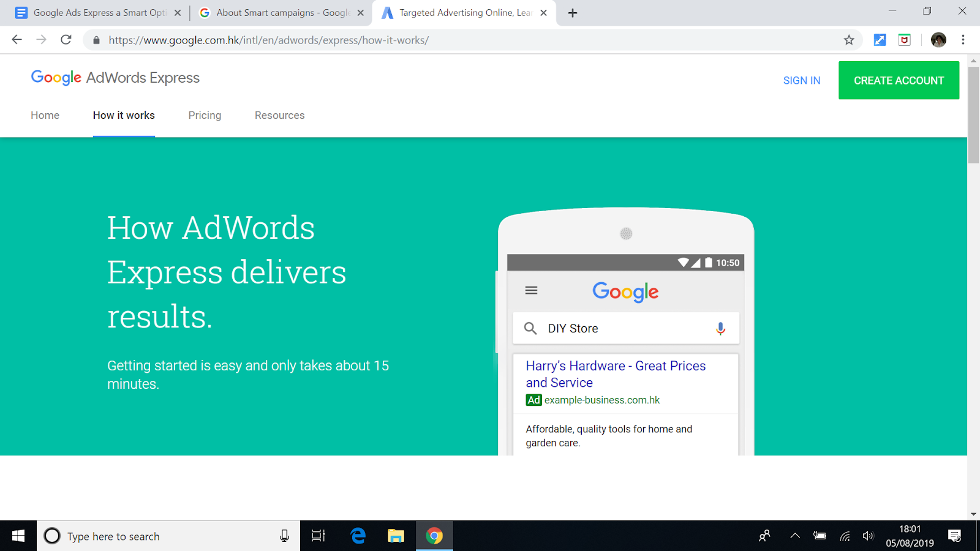Click the battery status icon
Viewport: 980px width, 551px height.
pos(820,536)
